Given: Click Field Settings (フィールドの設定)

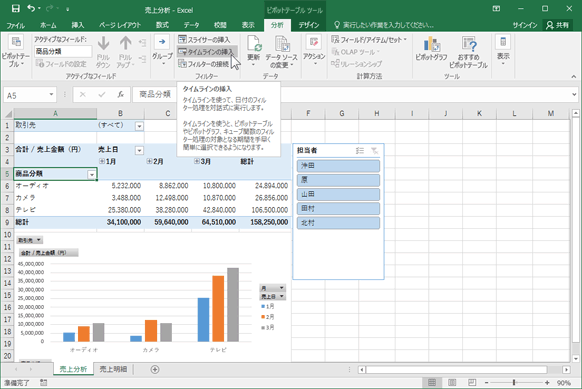Looking at the screenshot, I should 61,64.
